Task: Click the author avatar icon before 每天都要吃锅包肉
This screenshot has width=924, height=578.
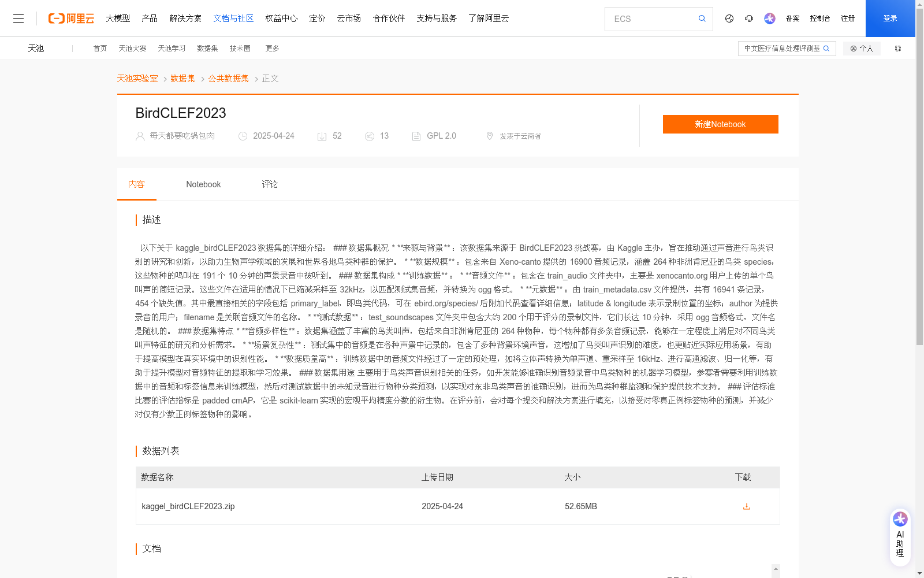Action: (x=140, y=136)
